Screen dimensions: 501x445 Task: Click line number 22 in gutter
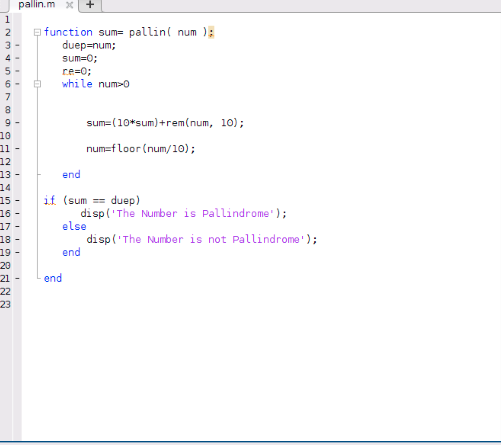point(5,292)
